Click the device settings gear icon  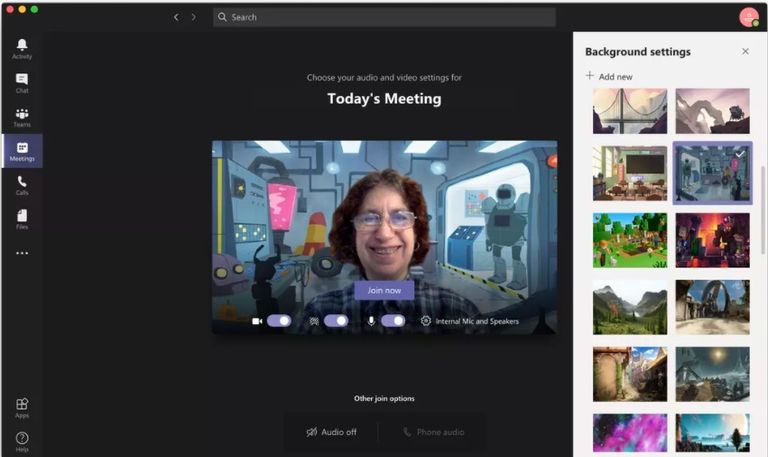click(x=426, y=321)
